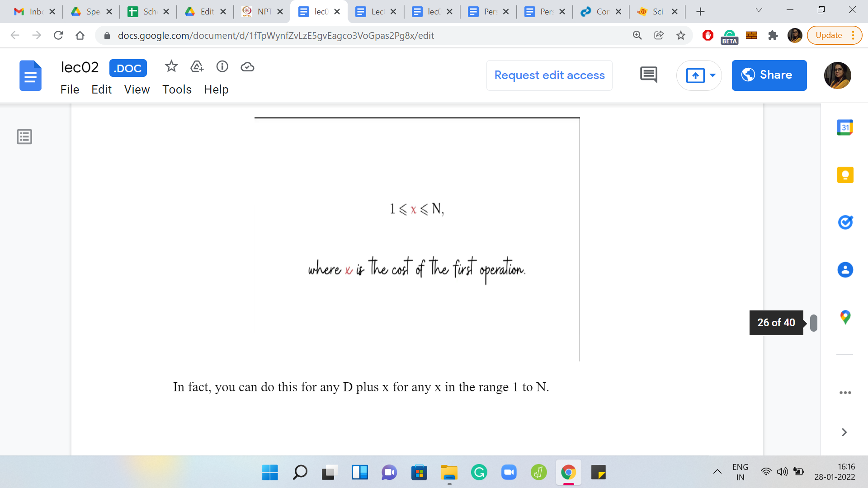
Task: Click the document vertical scrollbar thumb
Action: pyautogui.click(x=814, y=323)
